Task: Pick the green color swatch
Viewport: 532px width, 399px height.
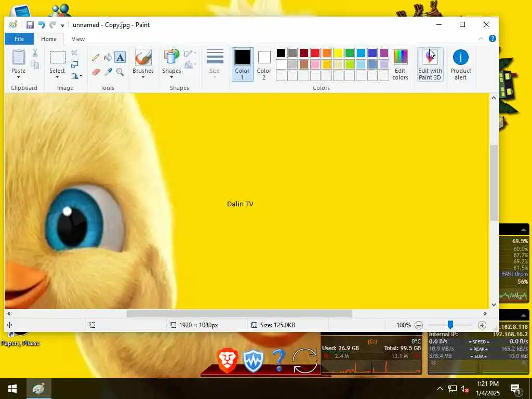Action: pyautogui.click(x=350, y=53)
